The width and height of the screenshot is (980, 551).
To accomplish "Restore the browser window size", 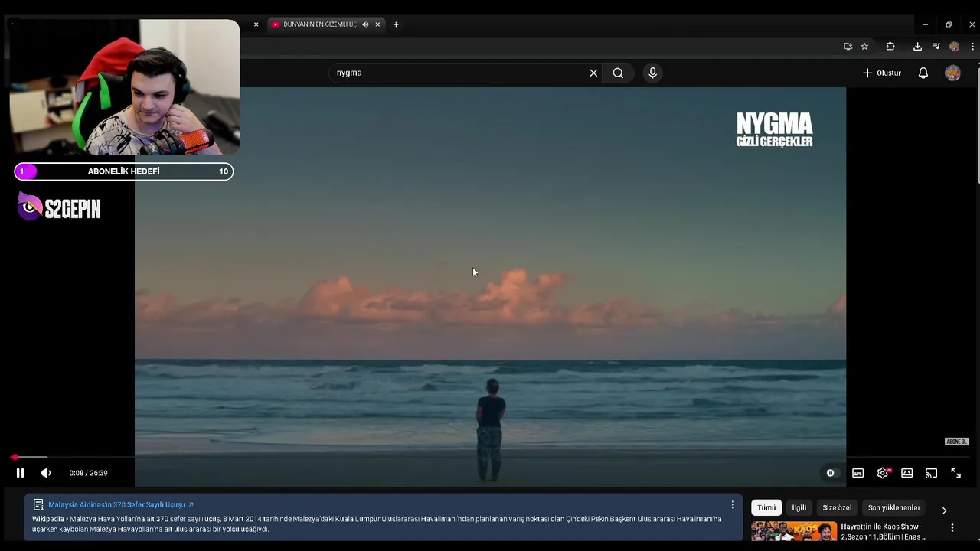I will pyautogui.click(x=949, y=24).
